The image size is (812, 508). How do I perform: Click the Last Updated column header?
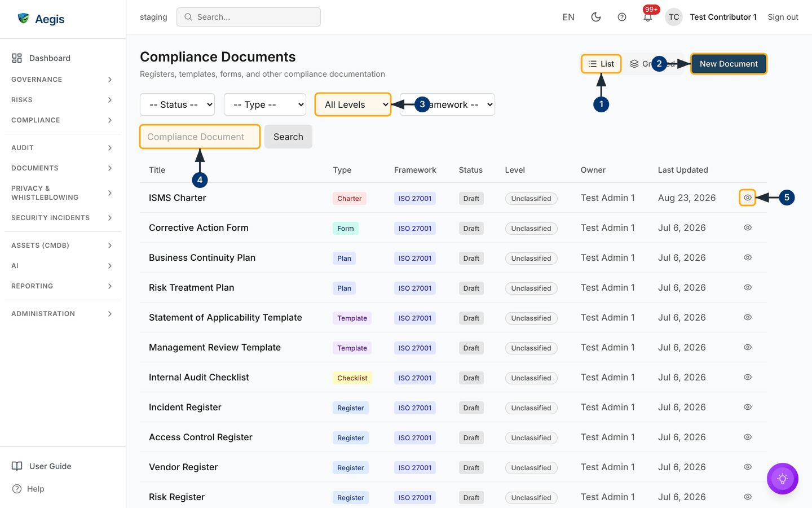[683, 170]
